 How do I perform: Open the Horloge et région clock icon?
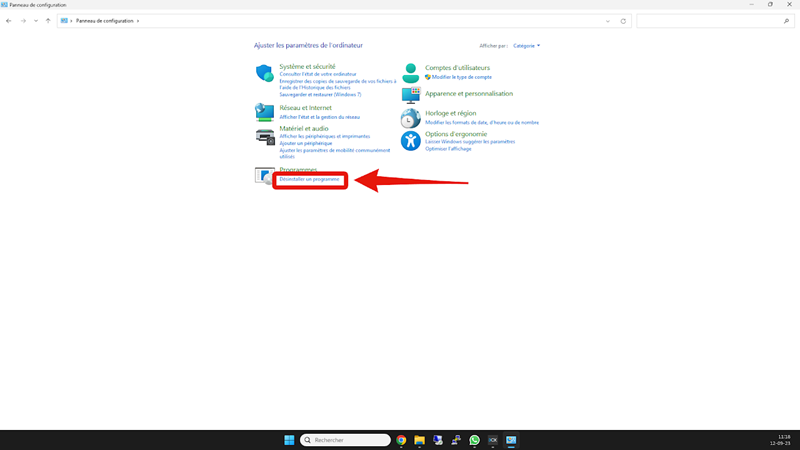click(x=411, y=118)
